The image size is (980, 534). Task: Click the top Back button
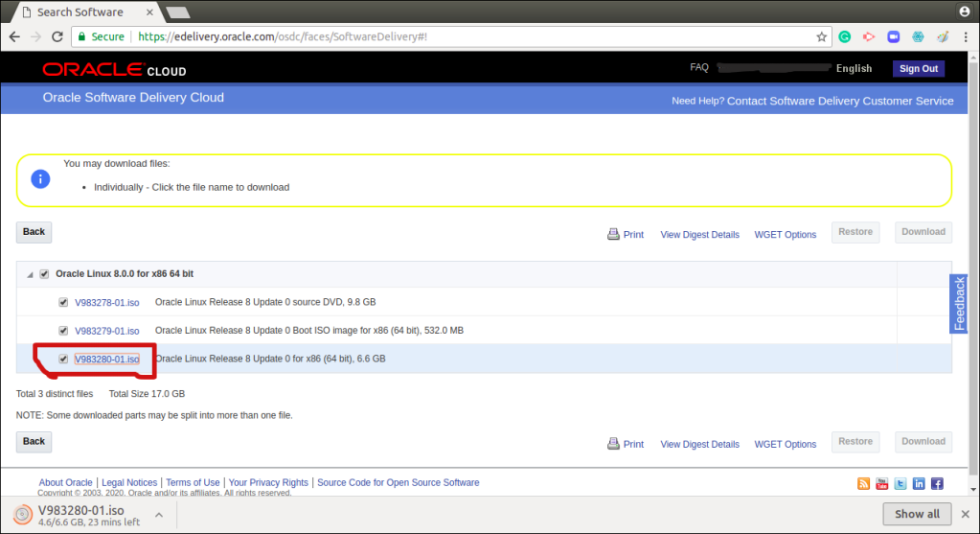click(x=34, y=232)
